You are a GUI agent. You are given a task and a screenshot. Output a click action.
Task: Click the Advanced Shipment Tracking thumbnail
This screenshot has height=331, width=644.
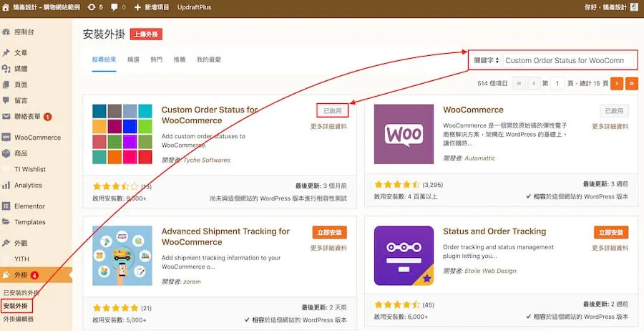(122, 256)
